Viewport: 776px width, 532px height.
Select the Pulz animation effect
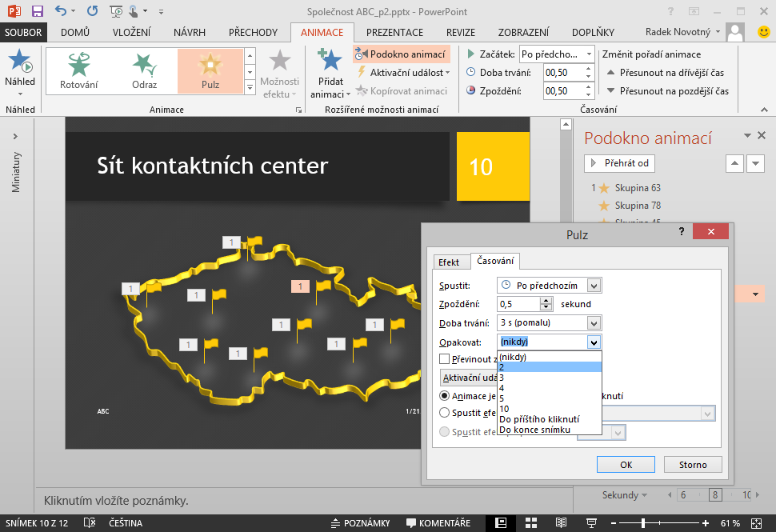coord(210,70)
